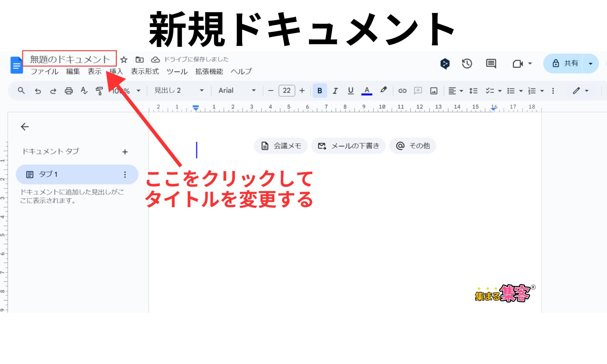607x364 pixels.
Task: Click the ドキュメント タブ heading
Action: click(51, 151)
